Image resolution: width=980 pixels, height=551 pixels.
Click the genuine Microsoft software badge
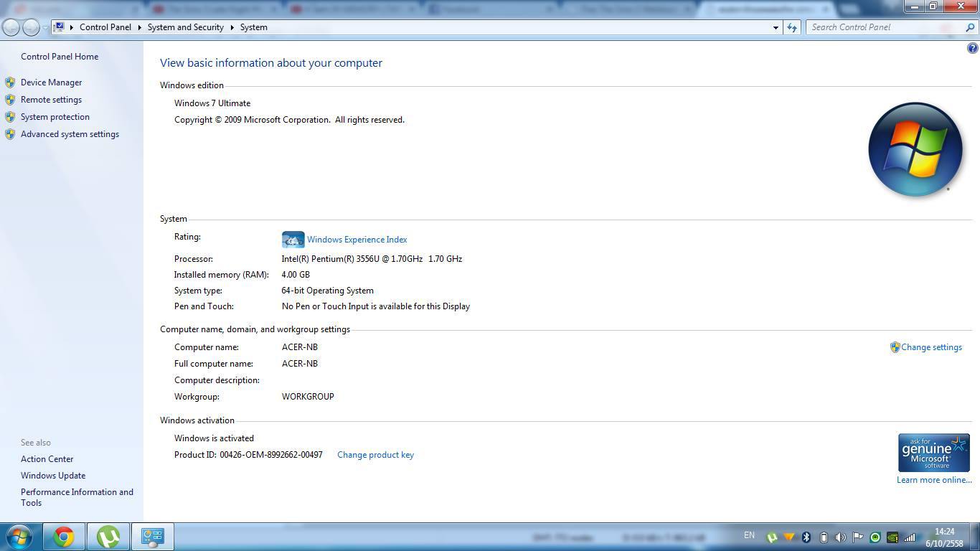pyautogui.click(x=933, y=453)
